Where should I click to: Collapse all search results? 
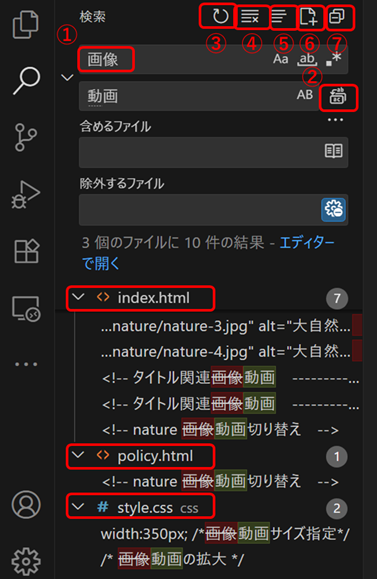[x=337, y=16]
